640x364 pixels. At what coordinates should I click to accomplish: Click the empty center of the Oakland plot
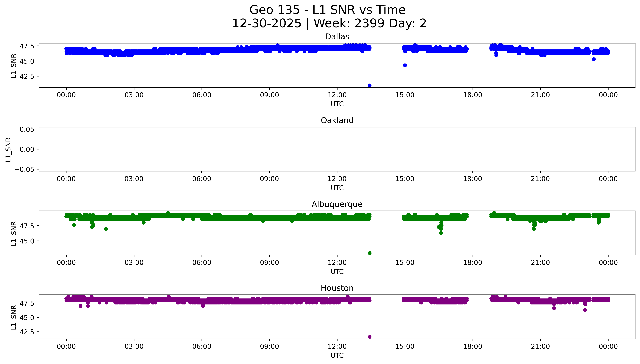337,149
